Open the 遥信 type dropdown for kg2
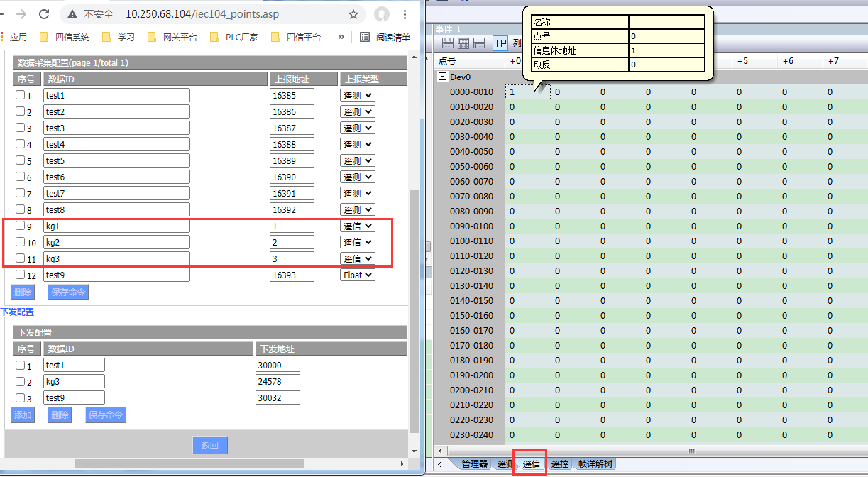 coord(358,242)
